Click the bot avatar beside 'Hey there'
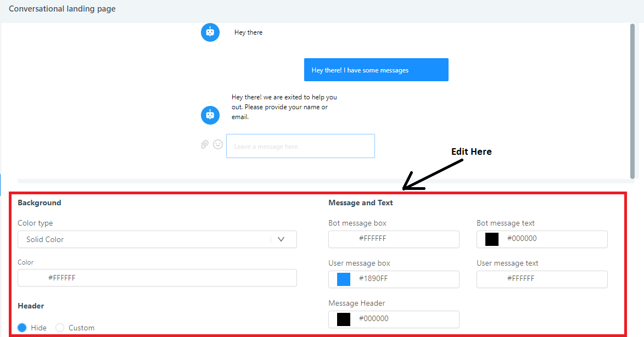 coord(210,32)
